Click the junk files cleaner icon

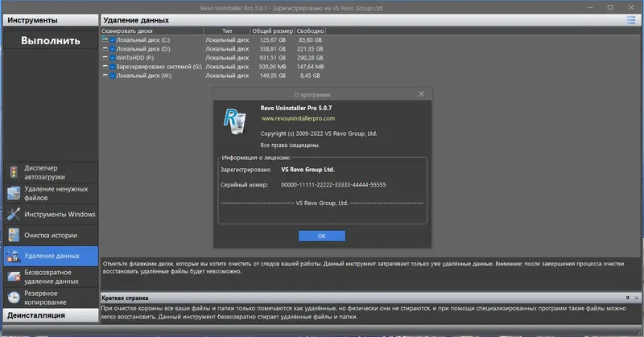[14, 193]
